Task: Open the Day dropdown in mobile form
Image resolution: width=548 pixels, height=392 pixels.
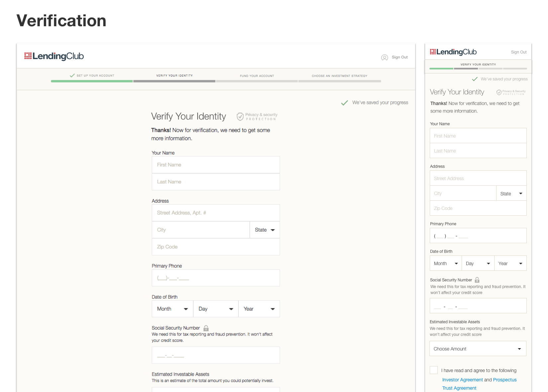Action: point(478,263)
